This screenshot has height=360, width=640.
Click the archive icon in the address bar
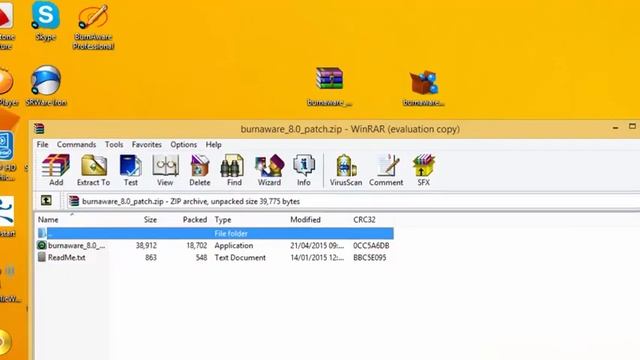point(74,201)
